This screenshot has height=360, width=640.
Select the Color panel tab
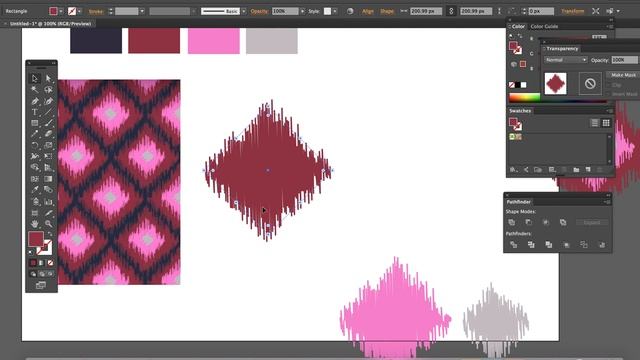pyautogui.click(x=518, y=27)
